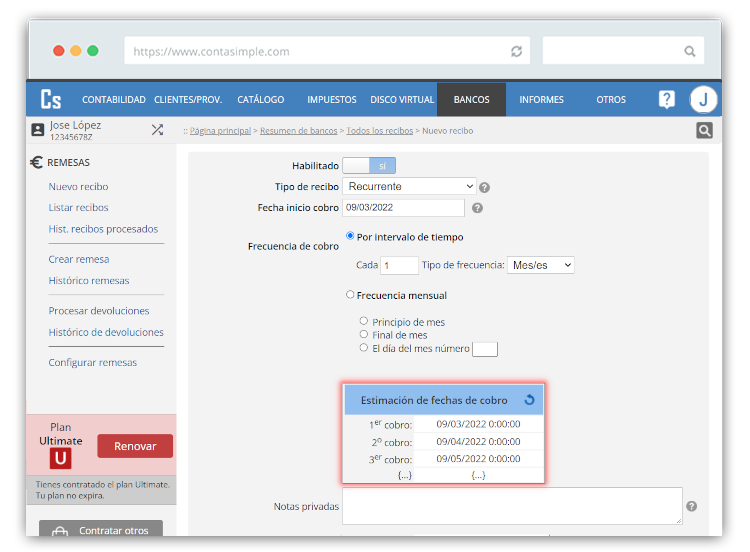
Task: Click the browser search field
Action: coord(623,51)
